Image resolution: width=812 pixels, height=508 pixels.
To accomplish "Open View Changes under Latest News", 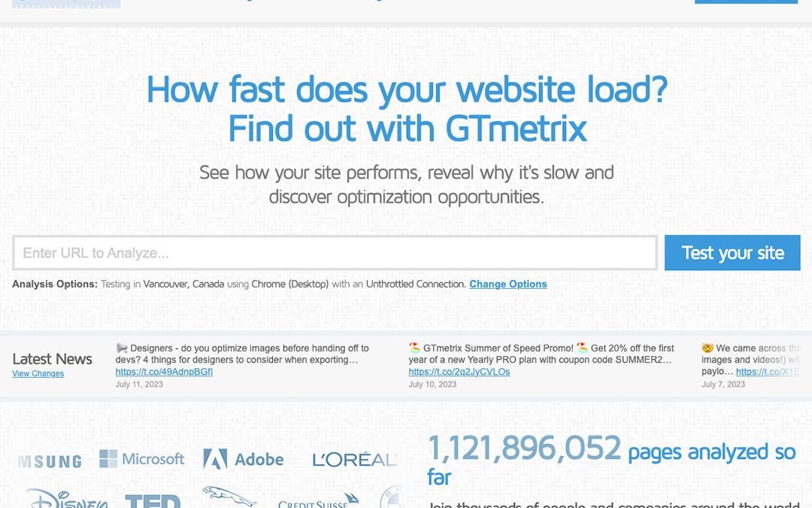I will coord(38,374).
